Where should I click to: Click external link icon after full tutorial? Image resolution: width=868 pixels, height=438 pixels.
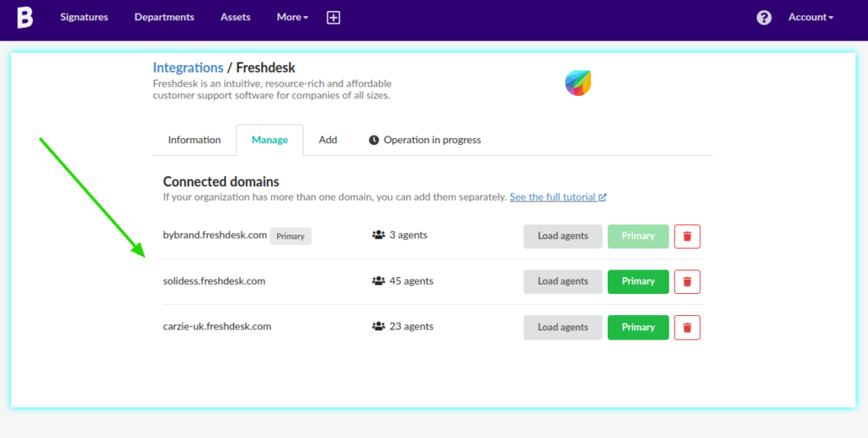pyautogui.click(x=603, y=197)
